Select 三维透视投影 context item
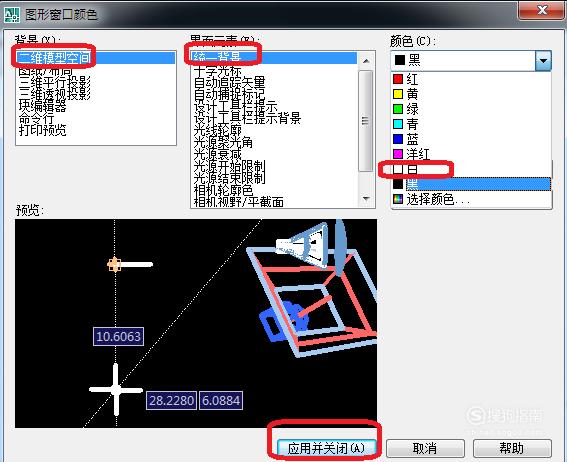 click(x=55, y=94)
